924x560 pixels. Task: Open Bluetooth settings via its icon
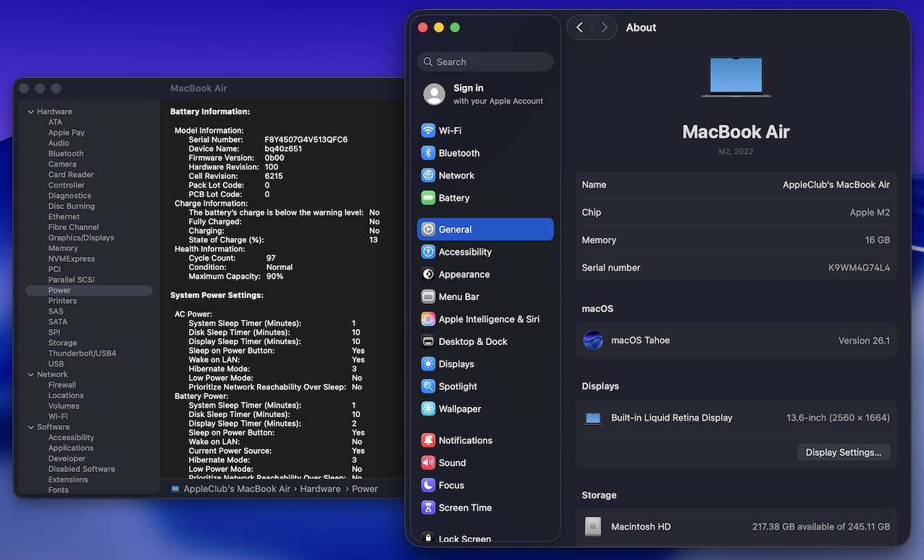click(429, 153)
